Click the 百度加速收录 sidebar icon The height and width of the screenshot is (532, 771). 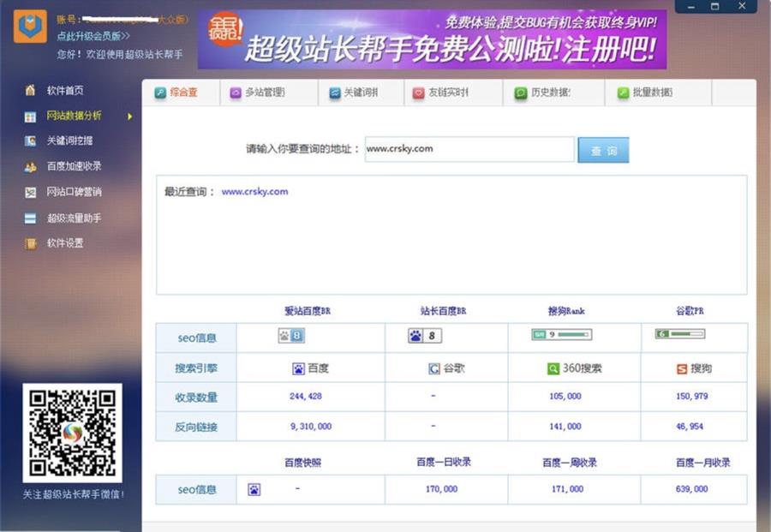(30, 167)
